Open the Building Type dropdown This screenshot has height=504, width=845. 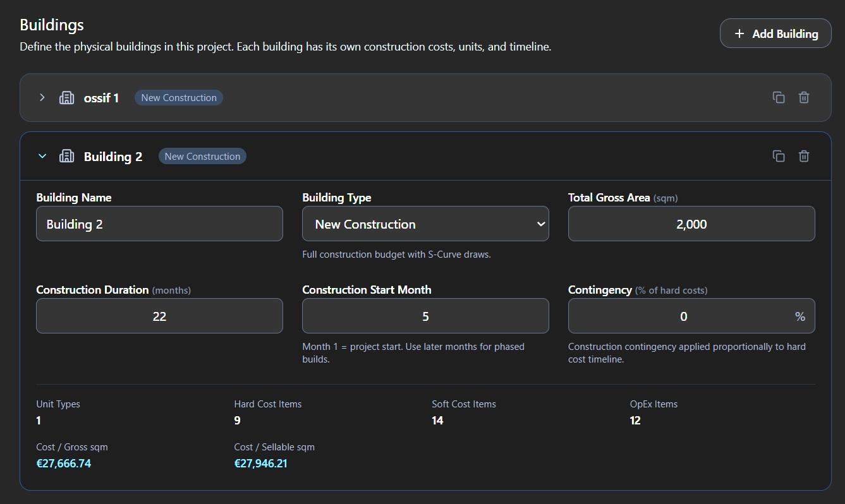425,224
